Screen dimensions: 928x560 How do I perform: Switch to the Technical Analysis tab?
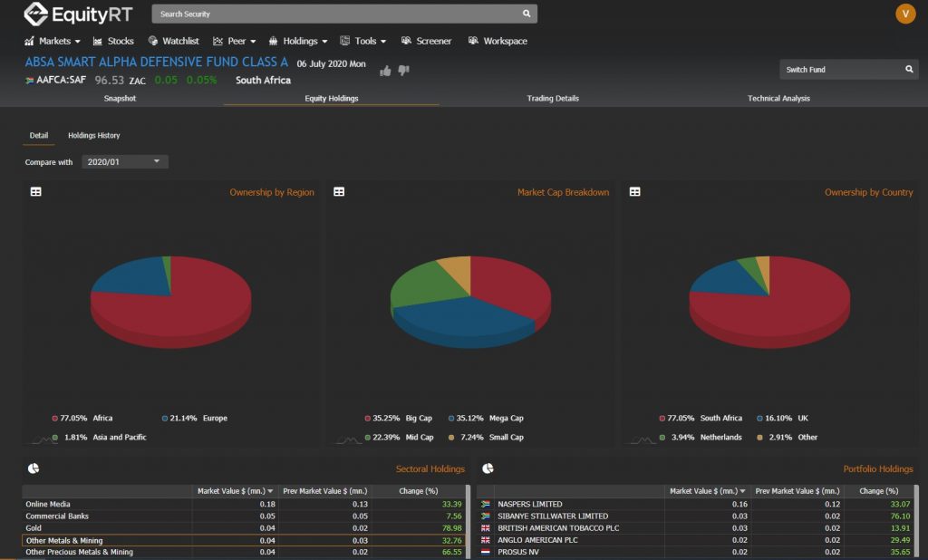pos(778,98)
